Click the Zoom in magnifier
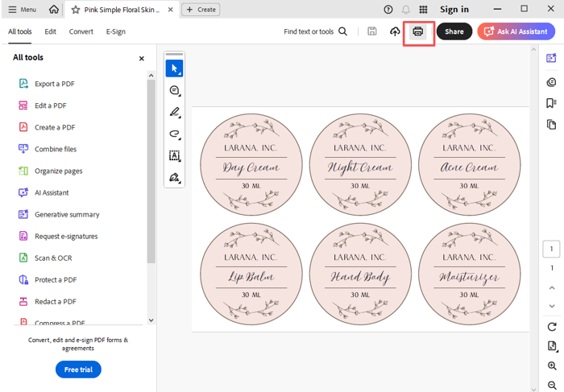Viewport: 564px width, 392px height. click(x=552, y=365)
